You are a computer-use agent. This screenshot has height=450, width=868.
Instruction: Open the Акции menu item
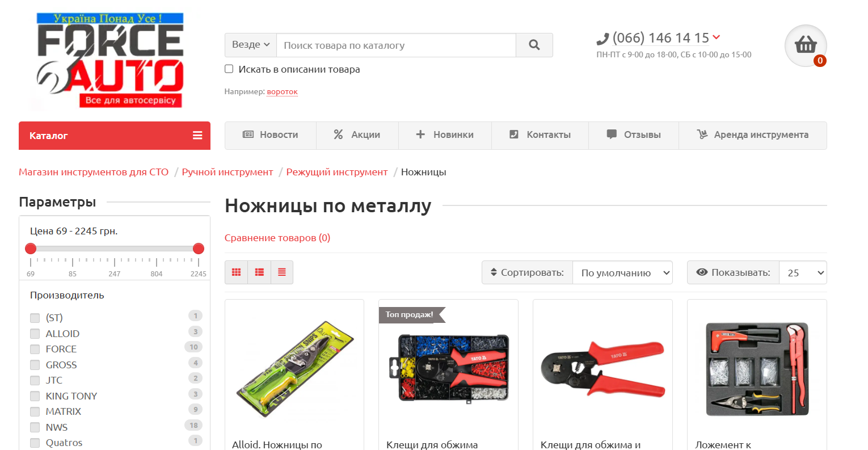click(357, 135)
